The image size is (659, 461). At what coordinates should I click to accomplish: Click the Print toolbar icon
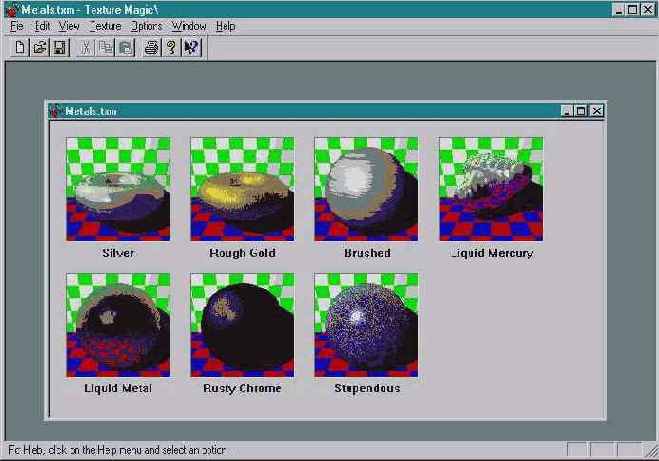point(151,47)
